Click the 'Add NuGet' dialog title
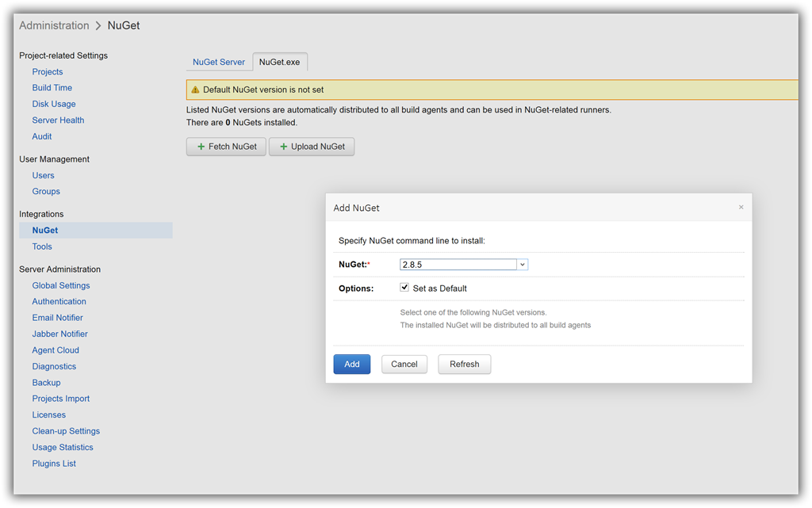Viewport: 812px width, 508px height. click(x=356, y=208)
